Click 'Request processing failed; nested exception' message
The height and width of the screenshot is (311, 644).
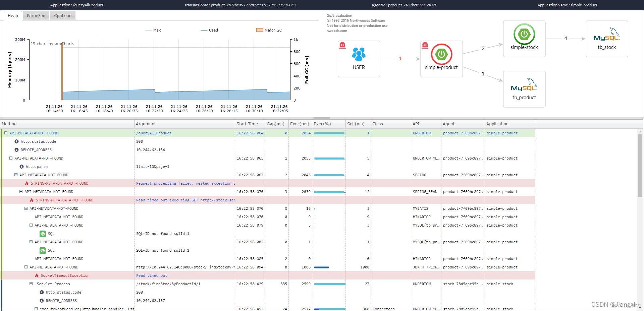185,183
